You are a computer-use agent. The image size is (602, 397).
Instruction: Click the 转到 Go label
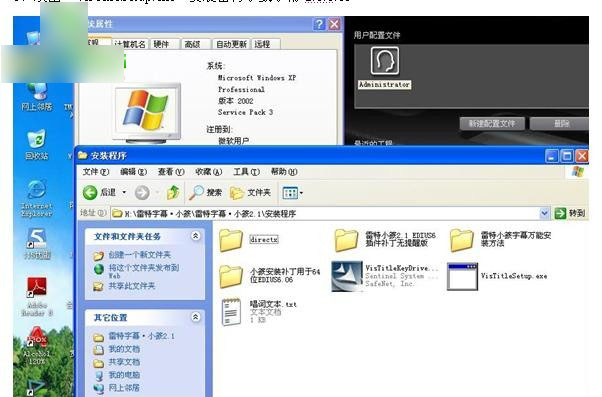pos(577,213)
